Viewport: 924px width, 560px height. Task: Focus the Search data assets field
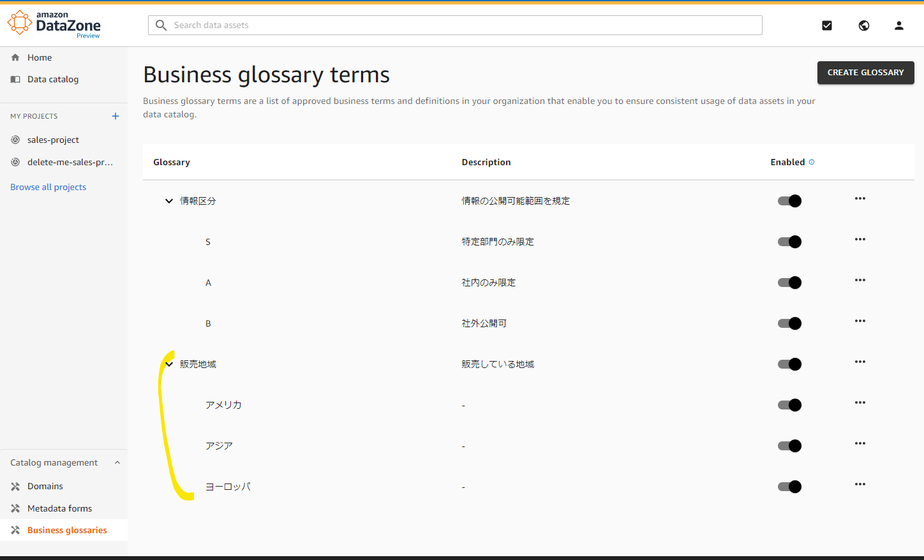[455, 25]
